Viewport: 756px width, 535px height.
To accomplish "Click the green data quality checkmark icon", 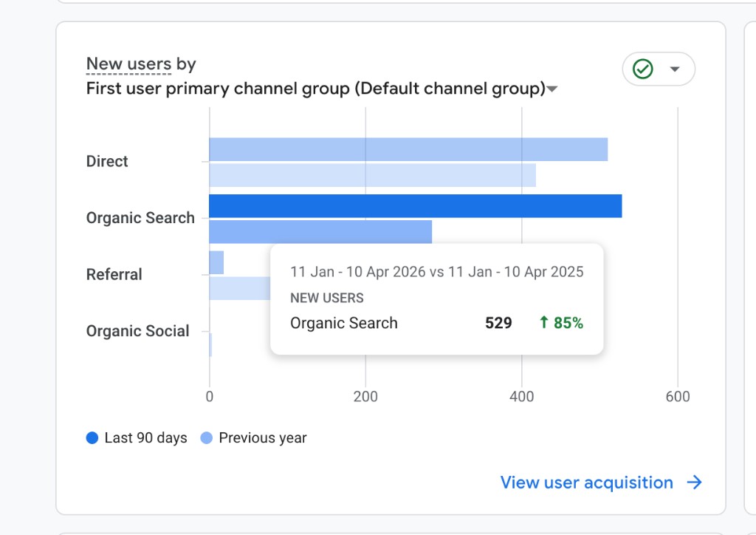I will 643,69.
